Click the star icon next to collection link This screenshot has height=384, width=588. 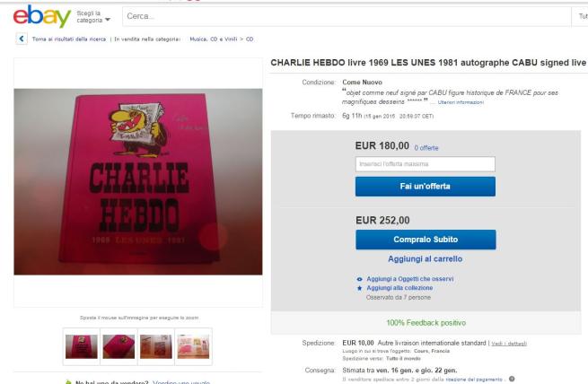[x=360, y=288]
